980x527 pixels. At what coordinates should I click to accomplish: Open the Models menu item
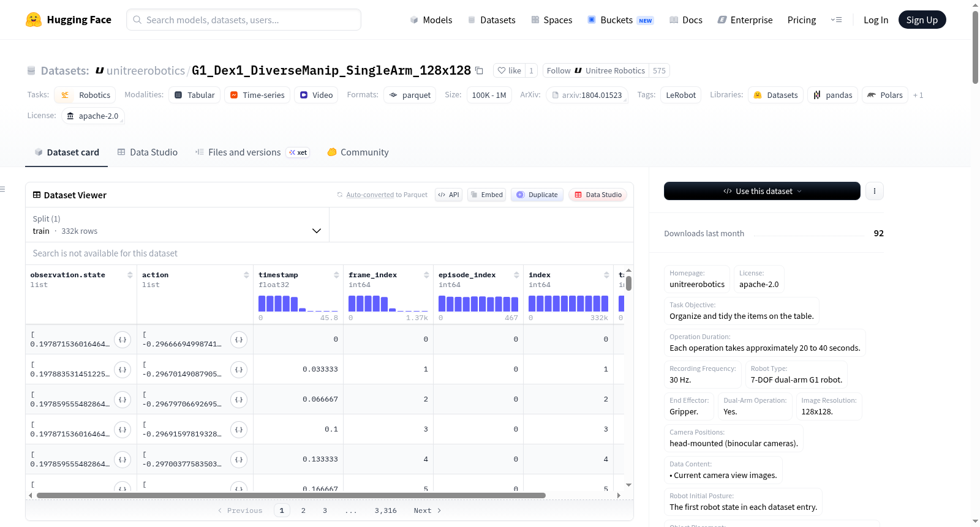431,20
